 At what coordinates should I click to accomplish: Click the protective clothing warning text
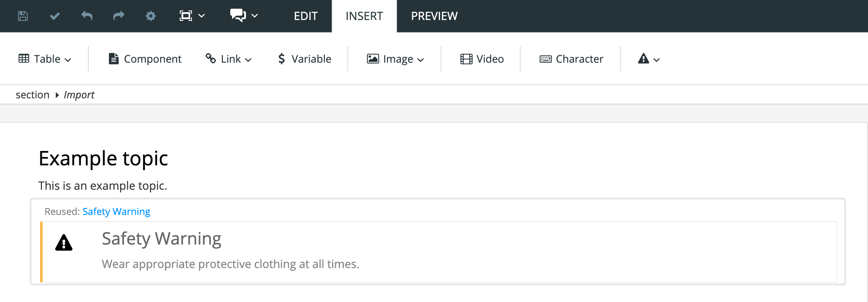tap(230, 264)
